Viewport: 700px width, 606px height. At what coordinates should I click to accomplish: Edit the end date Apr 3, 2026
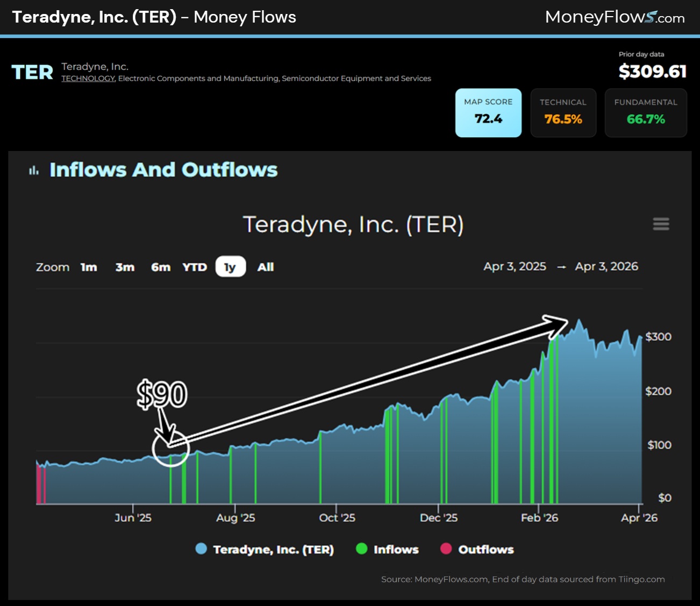606,266
